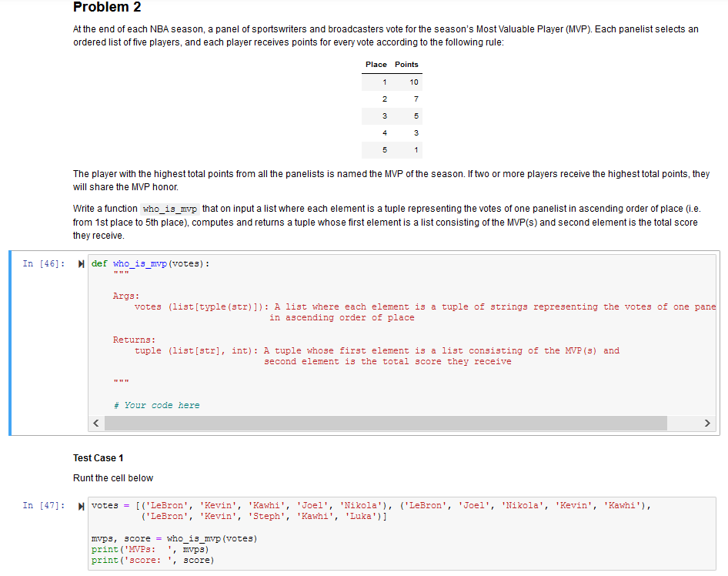The height and width of the screenshot is (576, 728).
Task: Click the 'Args:' docstring line
Action: 125,296
